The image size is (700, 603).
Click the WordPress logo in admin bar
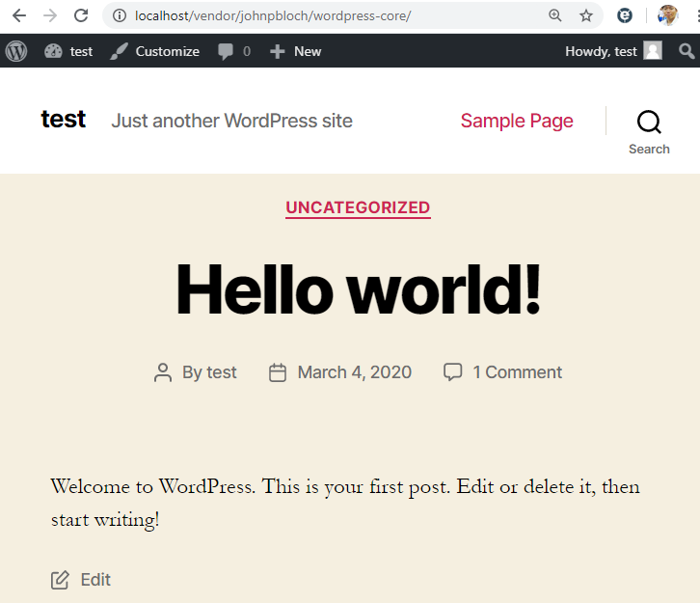[x=16, y=51]
